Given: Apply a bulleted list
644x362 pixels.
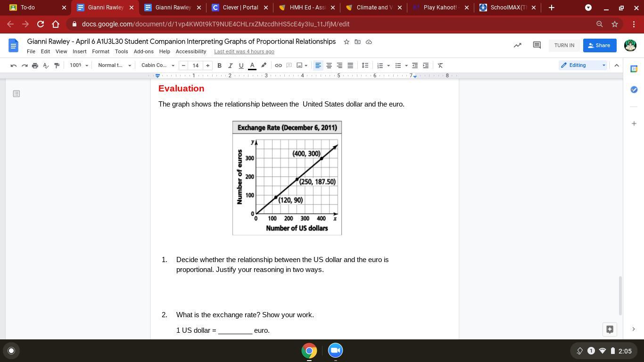Looking at the screenshot, I should [398, 66].
